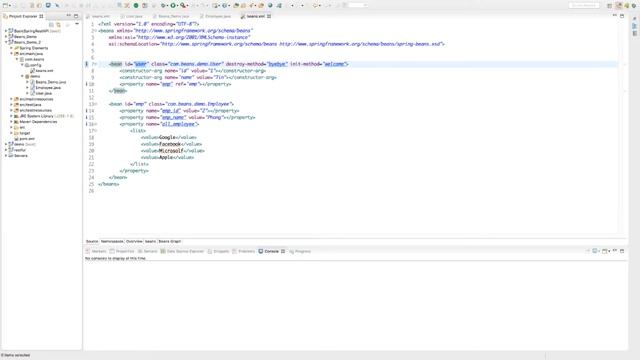
Task: Expand the BasicSpringRestAPI project node
Action: [x=6, y=31]
